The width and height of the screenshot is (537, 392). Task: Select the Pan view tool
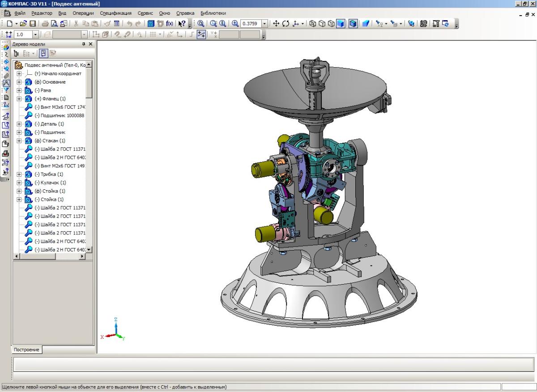276,24
